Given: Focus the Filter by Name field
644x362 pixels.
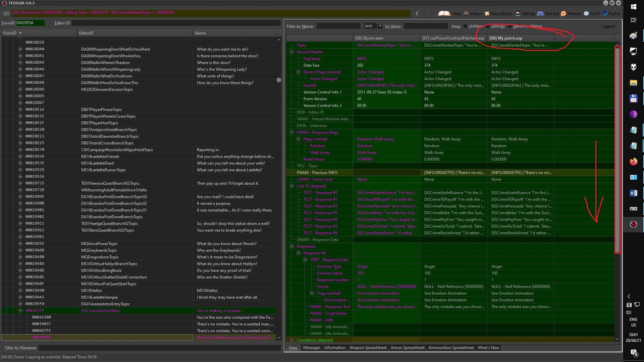Looking at the screenshot, I should coord(338,26).
